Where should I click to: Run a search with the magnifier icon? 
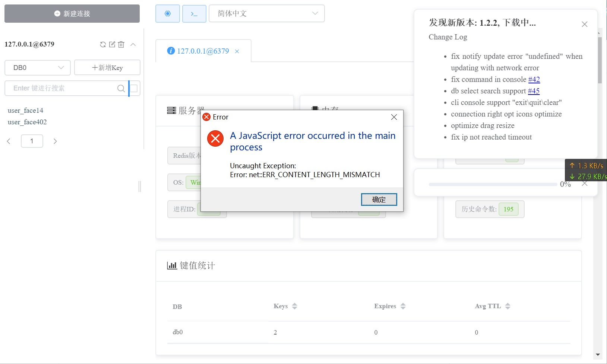(x=121, y=89)
